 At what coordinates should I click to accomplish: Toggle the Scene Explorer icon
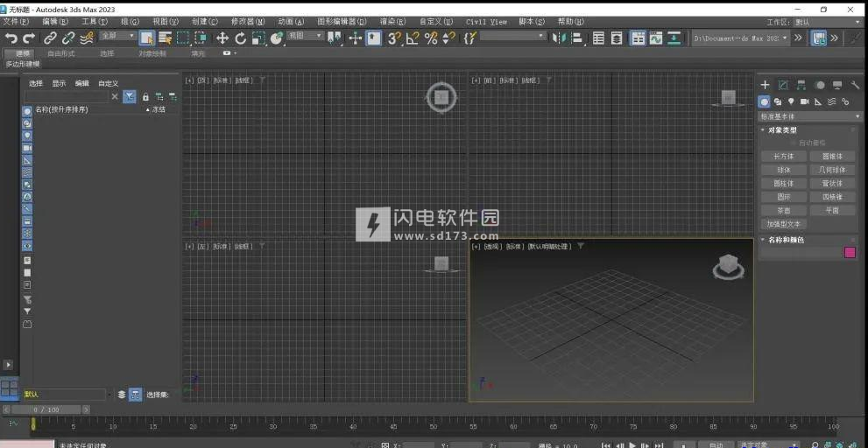[598, 38]
